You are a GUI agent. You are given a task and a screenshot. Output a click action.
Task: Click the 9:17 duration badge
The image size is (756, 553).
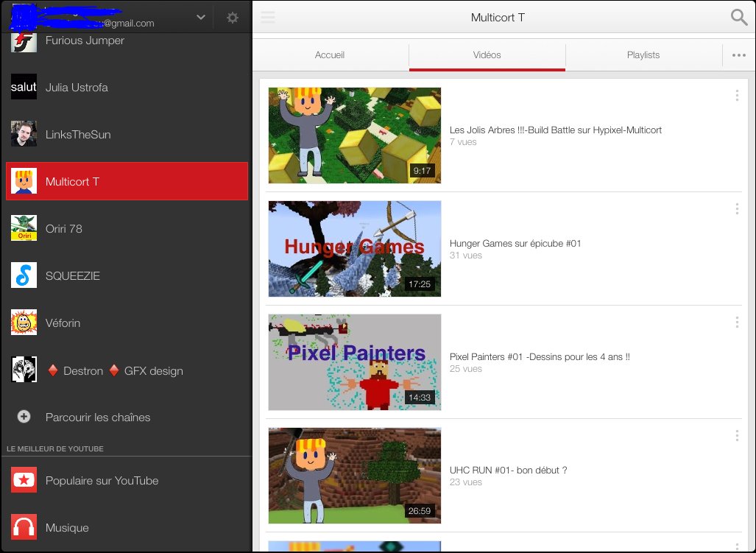pos(422,171)
